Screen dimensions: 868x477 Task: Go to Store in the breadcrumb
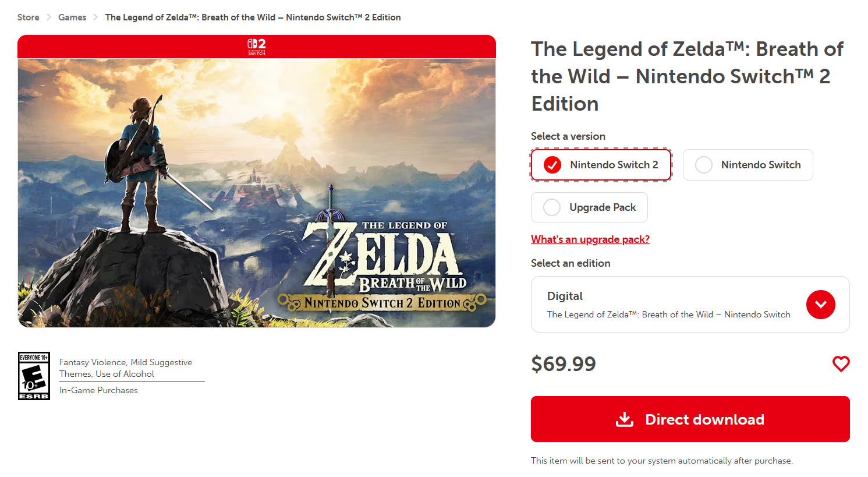29,17
